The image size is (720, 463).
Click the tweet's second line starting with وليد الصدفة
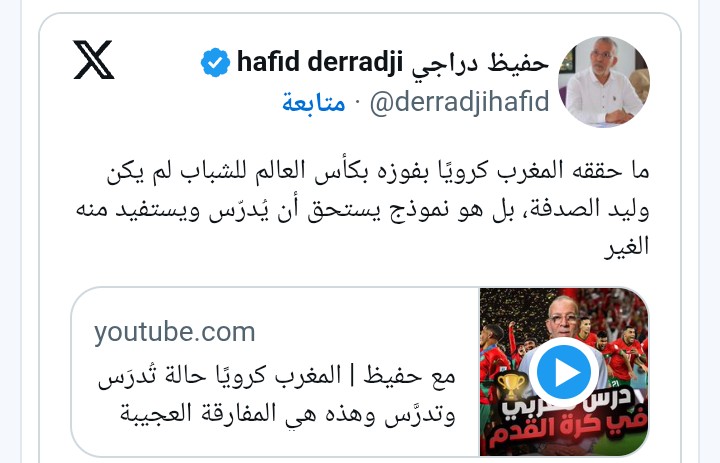(x=362, y=210)
